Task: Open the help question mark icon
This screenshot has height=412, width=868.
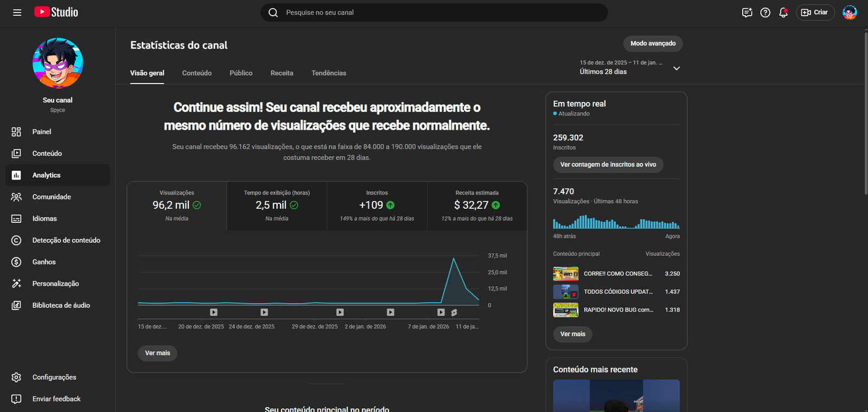Action: pyautogui.click(x=765, y=12)
